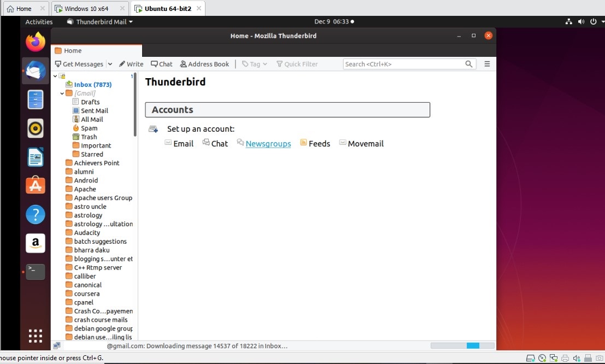
Task: Collapse the [Gmail] folder
Action: coord(62,93)
